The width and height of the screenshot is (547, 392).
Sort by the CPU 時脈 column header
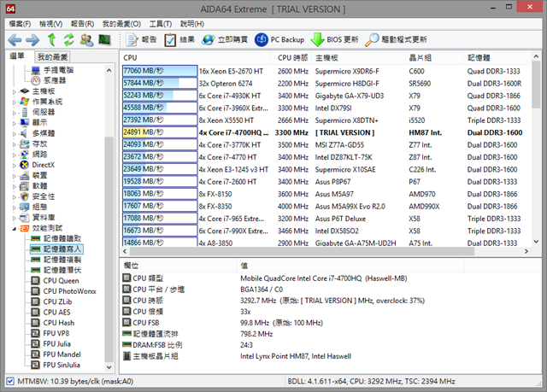coord(291,57)
